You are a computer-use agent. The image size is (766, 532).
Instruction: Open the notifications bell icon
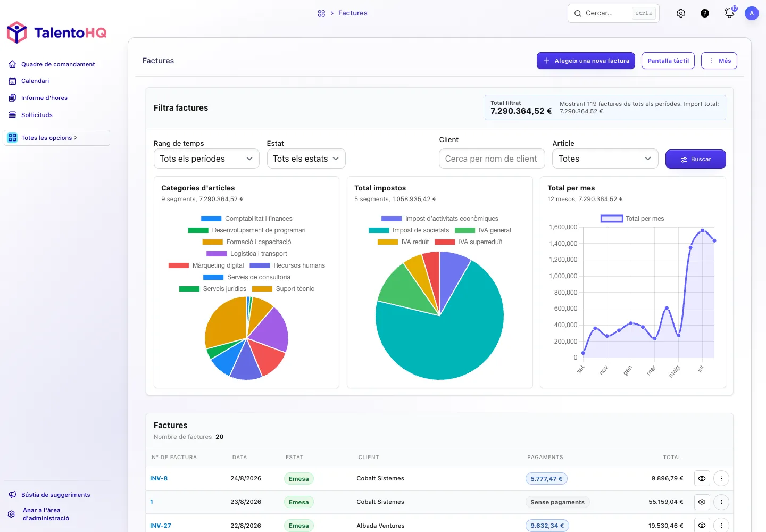pyautogui.click(x=729, y=13)
